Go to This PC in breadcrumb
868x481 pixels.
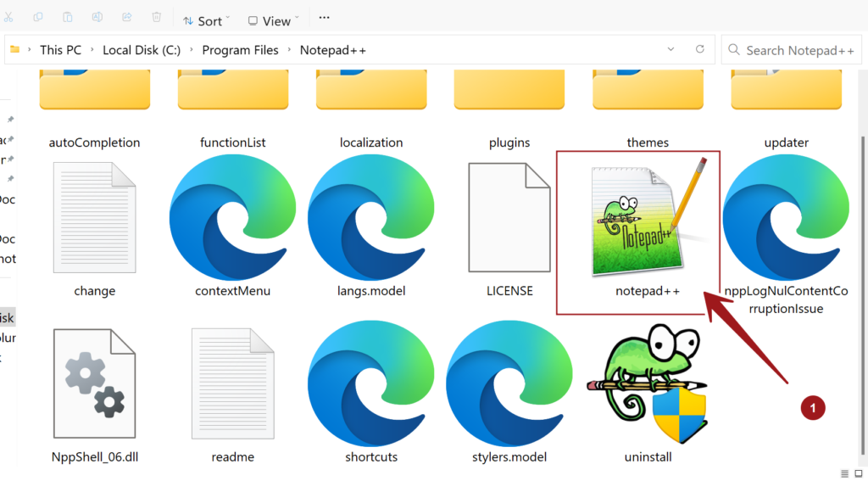[x=60, y=50]
